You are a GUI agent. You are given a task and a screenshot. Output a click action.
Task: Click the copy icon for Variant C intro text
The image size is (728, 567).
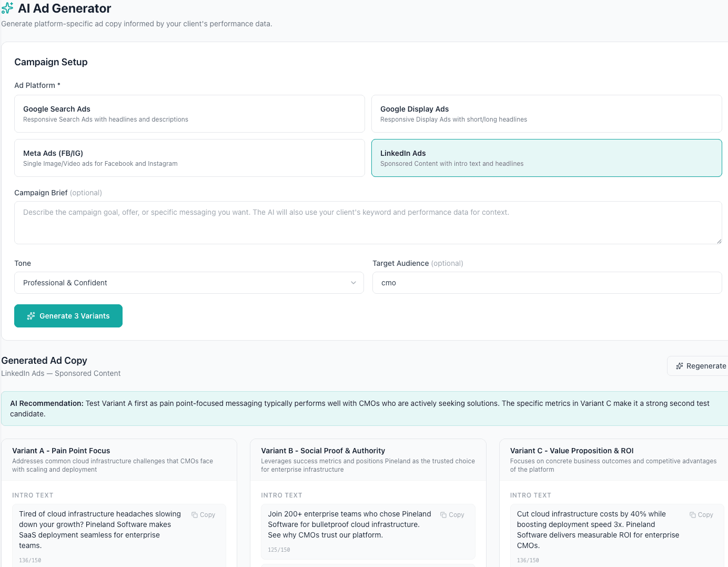coord(693,515)
